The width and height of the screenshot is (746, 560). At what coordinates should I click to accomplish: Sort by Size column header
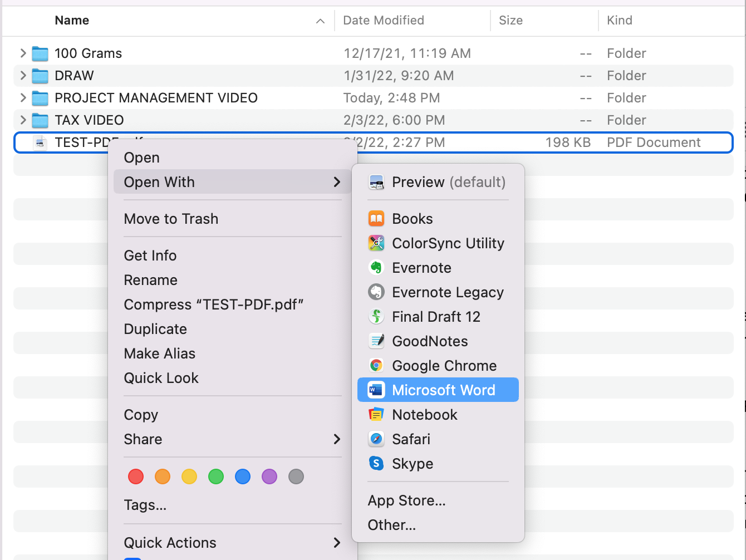pyautogui.click(x=511, y=21)
